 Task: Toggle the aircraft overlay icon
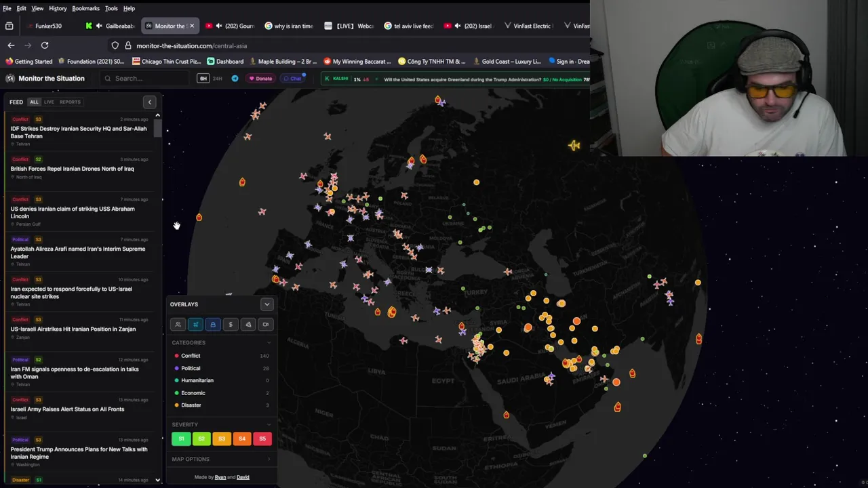tap(195, 325)
